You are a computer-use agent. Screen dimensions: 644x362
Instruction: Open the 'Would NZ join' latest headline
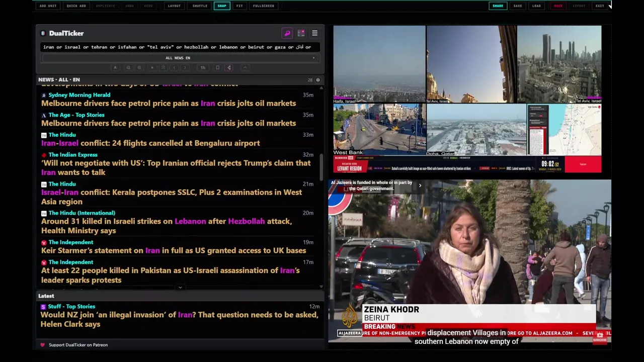tap(180, 319)
